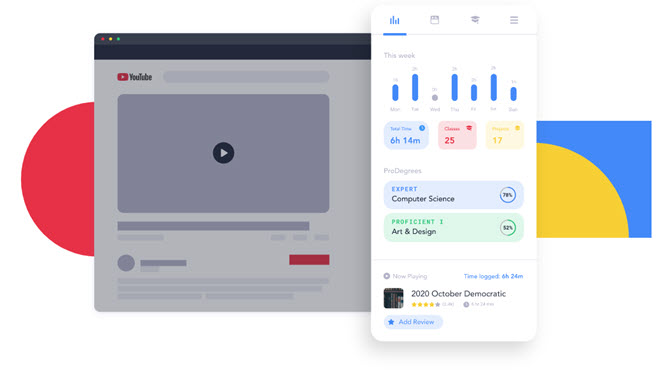
Task: Click the This week heading
Action: tap(399, 55)
